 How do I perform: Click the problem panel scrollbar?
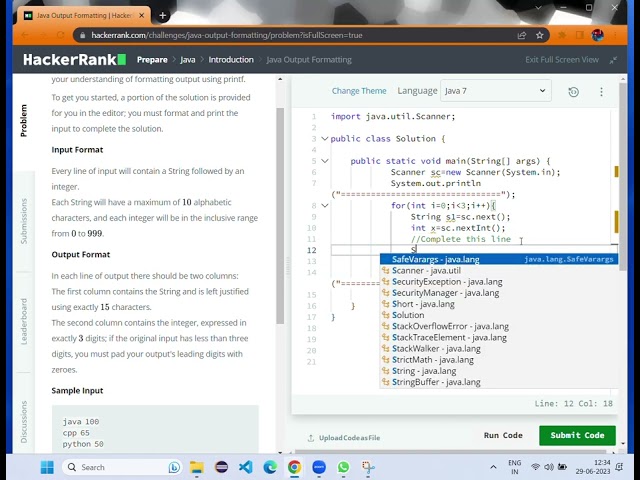pyautogui.click(x=280, y=216)
